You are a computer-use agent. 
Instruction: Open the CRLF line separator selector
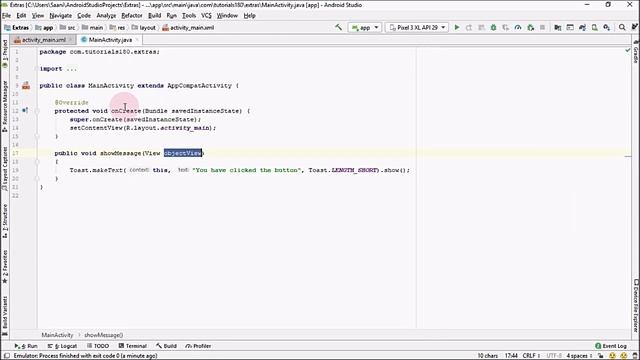[x=531, y=356]
